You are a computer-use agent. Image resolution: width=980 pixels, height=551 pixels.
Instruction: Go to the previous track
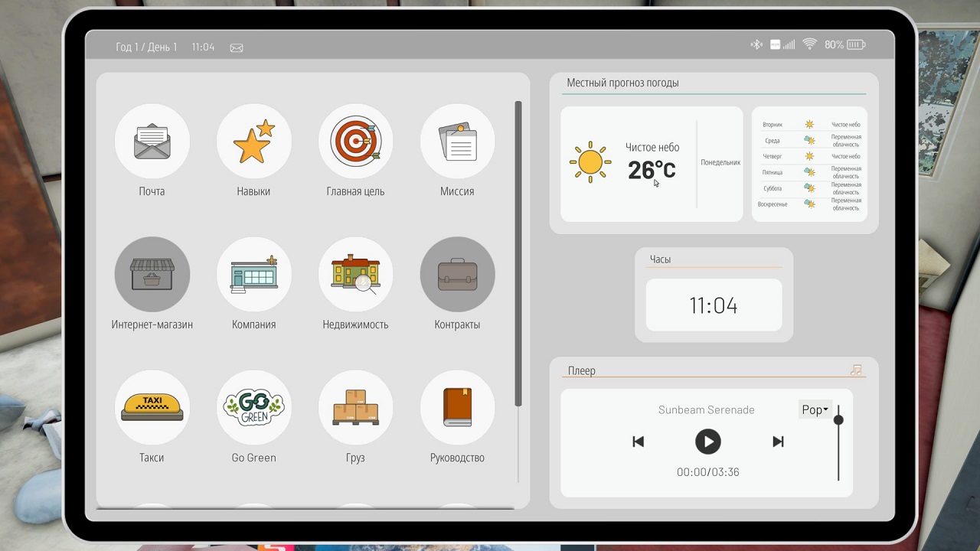click(x=639, y=442)
